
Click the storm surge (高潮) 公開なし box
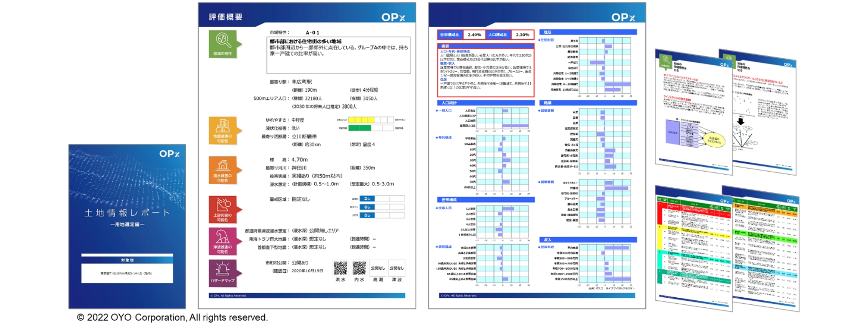click(x=378, y=268)
